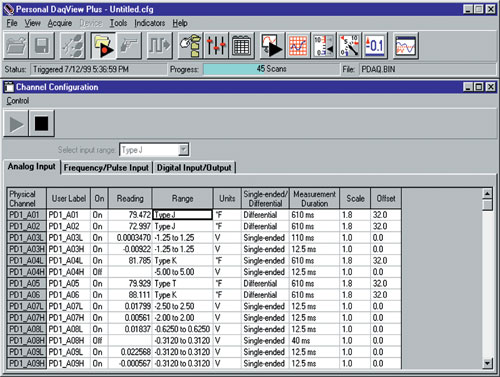
Task: Edit the user label cell PD1_A06
Action: click(x=69, y=295)
